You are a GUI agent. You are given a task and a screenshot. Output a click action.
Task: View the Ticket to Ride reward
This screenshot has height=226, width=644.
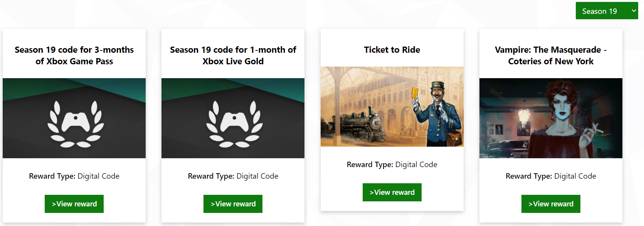coord(392,192)
